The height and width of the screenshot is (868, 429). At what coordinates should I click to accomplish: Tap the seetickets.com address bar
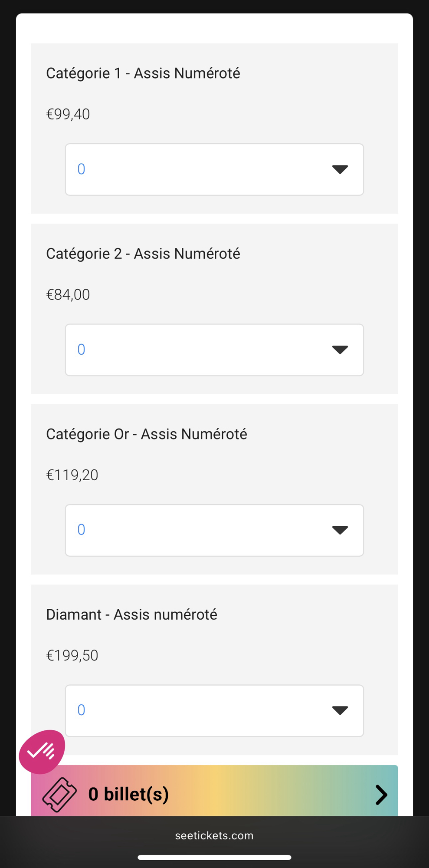[x=214, y=835]
